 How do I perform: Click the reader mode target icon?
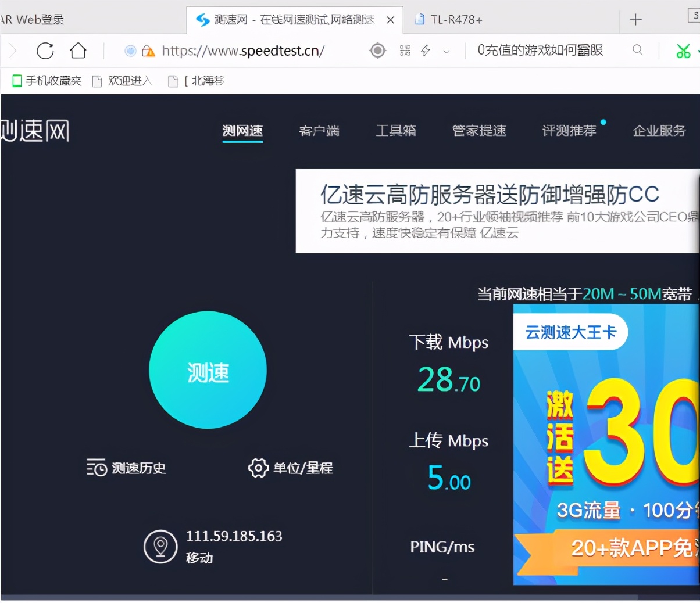[377, 51]
